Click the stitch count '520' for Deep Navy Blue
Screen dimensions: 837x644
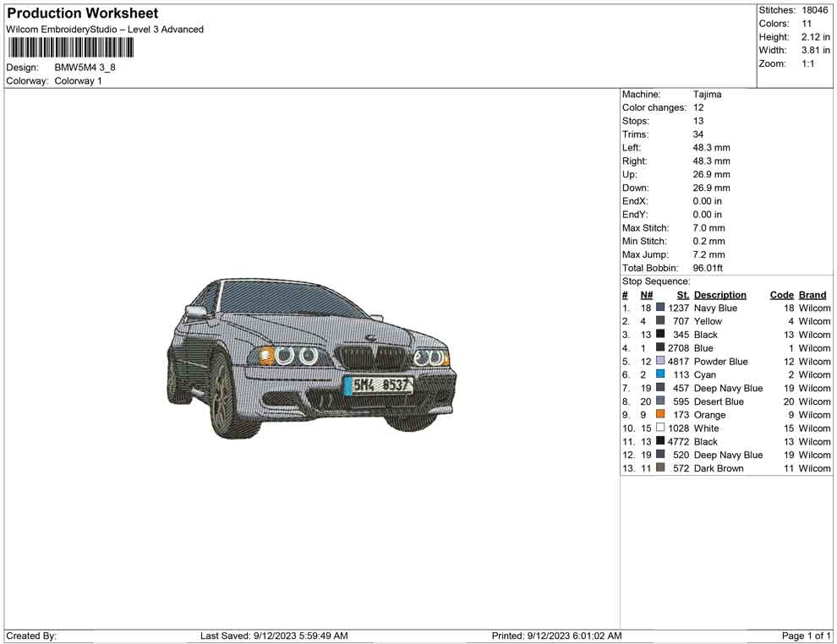[681, 455]
